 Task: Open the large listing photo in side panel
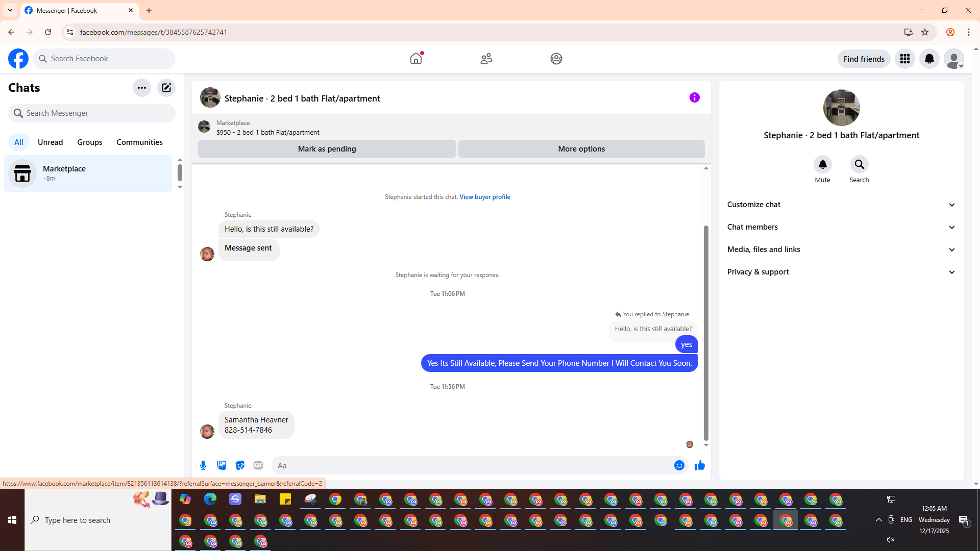click(842, 108)
